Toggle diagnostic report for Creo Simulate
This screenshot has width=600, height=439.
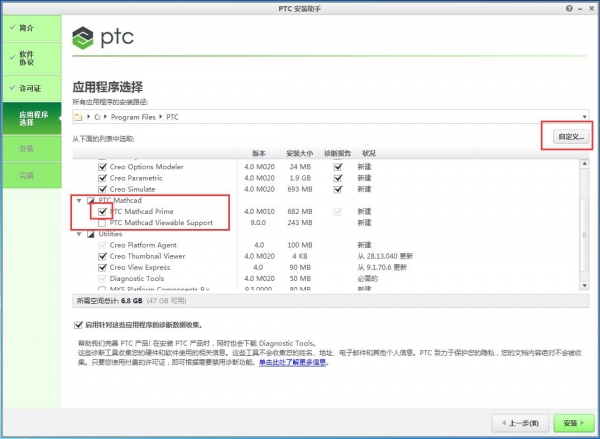coord(338,189)
